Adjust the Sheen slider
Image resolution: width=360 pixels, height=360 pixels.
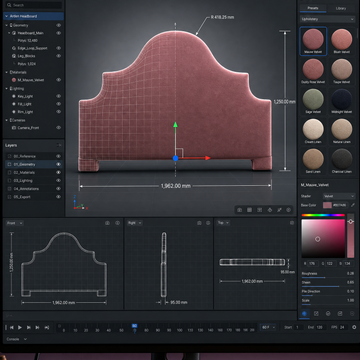point(328,286)
